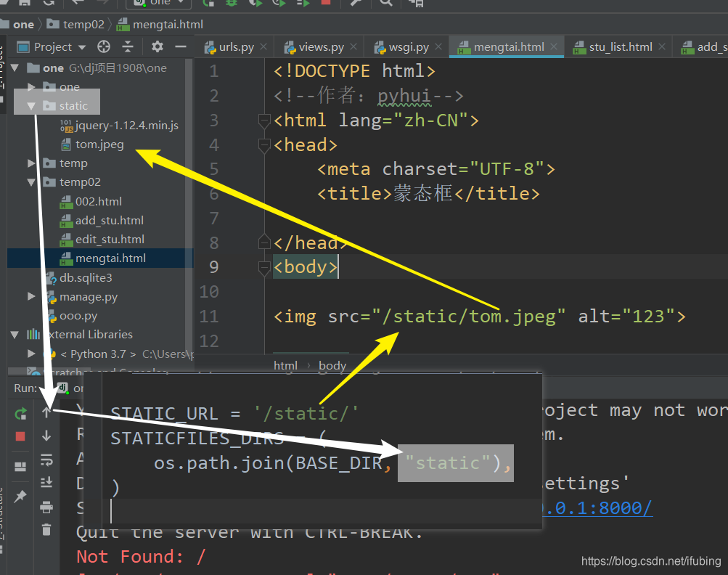
Task: Click the STATIC_URL line in settings popup
Action: coord(234,413)
